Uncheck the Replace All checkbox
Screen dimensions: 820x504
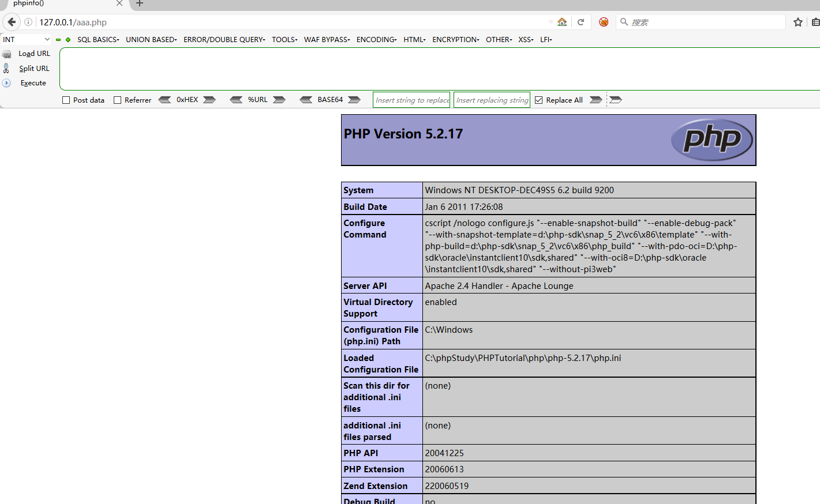pos(539,100)
